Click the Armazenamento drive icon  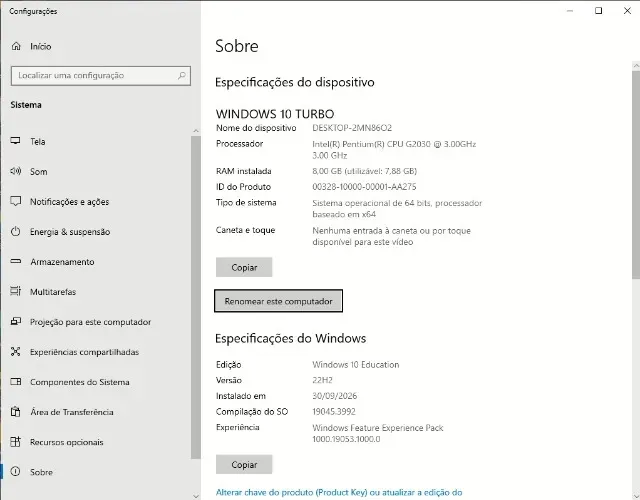(x=16, y=261)
